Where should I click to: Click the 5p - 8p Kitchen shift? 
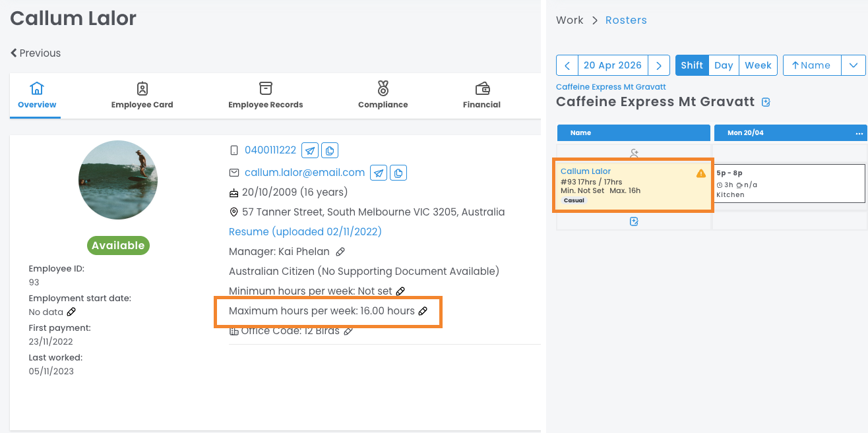click(789, 183)
